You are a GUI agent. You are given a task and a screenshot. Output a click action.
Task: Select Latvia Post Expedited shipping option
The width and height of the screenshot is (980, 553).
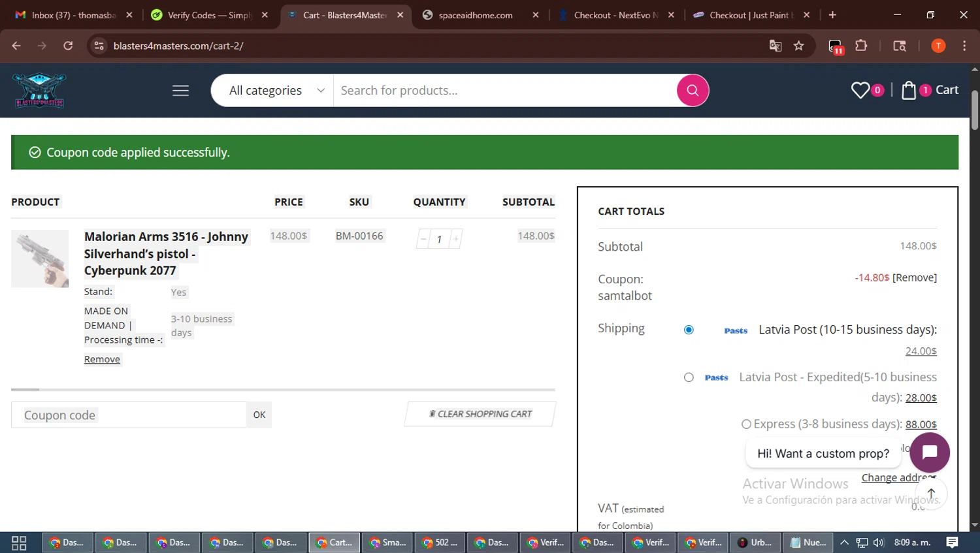[x=689, y=377]
